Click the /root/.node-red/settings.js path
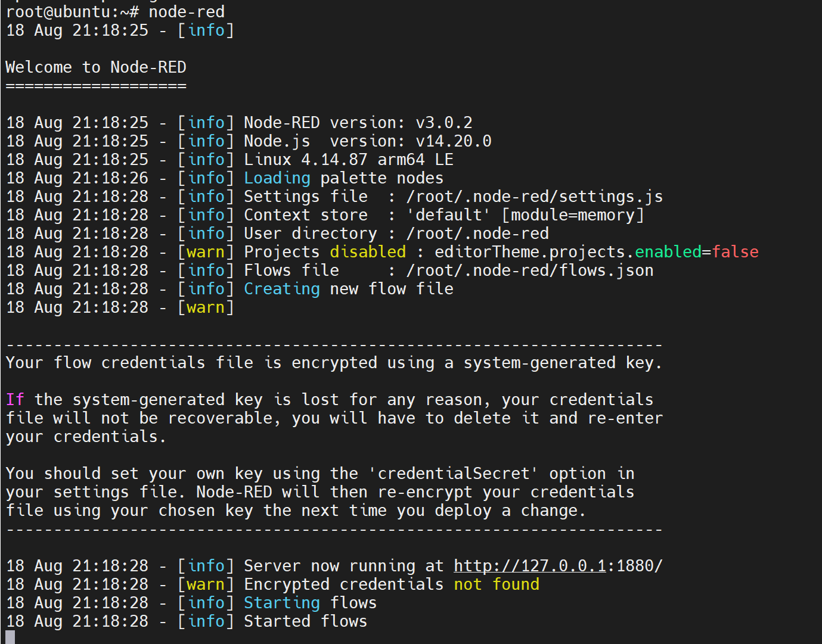Image resolution: width=822 pixels, height=644 pixels. coord(535,197)
